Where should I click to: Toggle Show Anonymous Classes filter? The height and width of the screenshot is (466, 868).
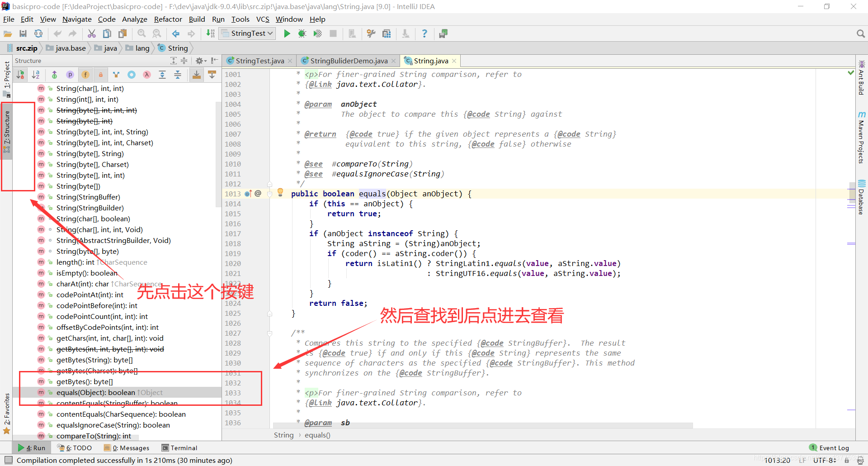[x=132, y=75]
